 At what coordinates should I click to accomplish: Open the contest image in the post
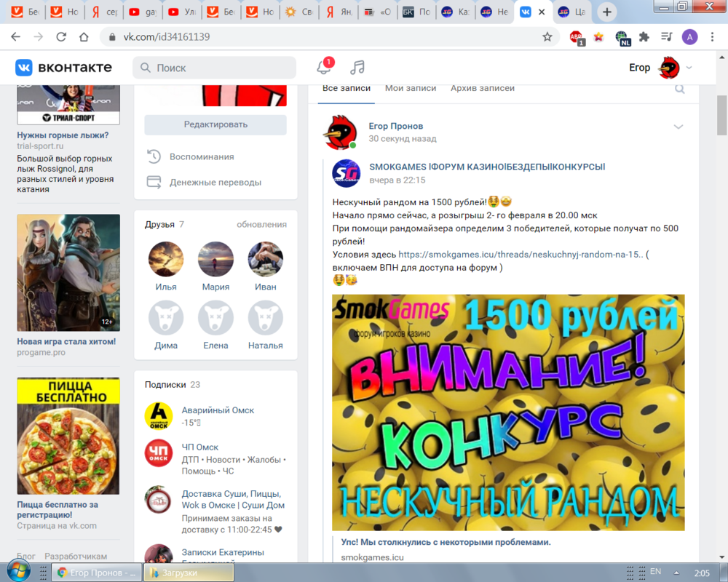point(508,412)
